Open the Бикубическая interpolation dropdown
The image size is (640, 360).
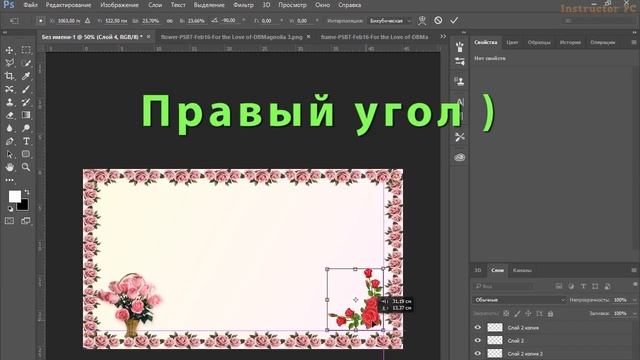pos(390,20)
